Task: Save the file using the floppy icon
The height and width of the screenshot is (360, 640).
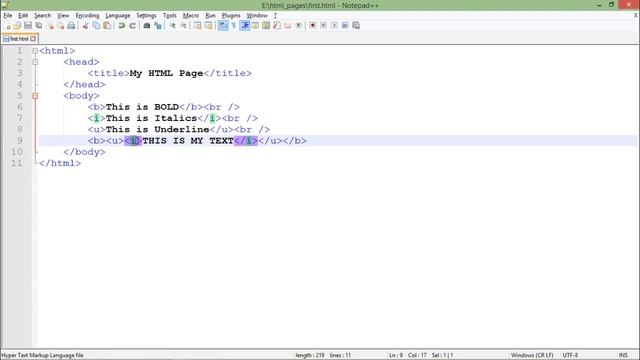Action: coord(28,25)
